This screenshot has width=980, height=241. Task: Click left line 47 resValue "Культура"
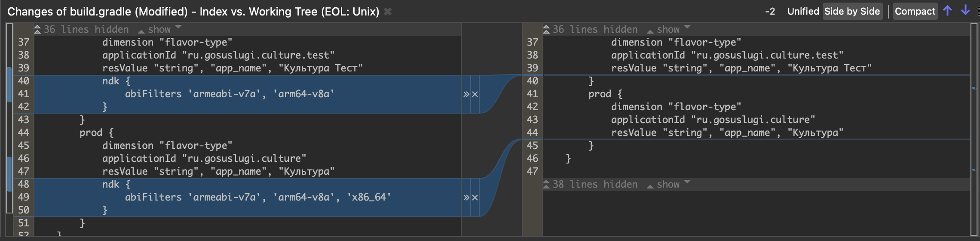pos(218,172)
